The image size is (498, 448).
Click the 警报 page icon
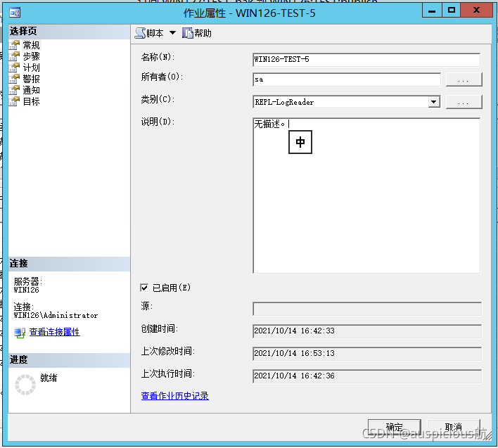14,79
